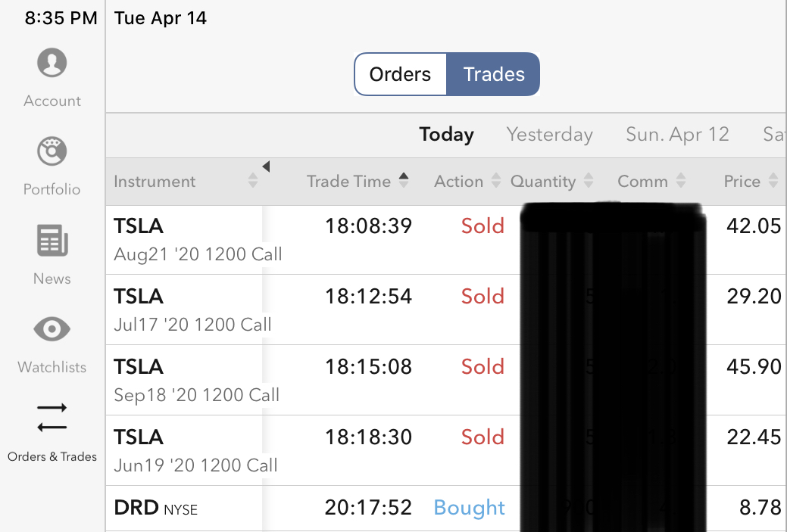Click the column collapse triangle near Instrument
The height and width of the screenshot is (532, 787).
click(x=266, y=166)
